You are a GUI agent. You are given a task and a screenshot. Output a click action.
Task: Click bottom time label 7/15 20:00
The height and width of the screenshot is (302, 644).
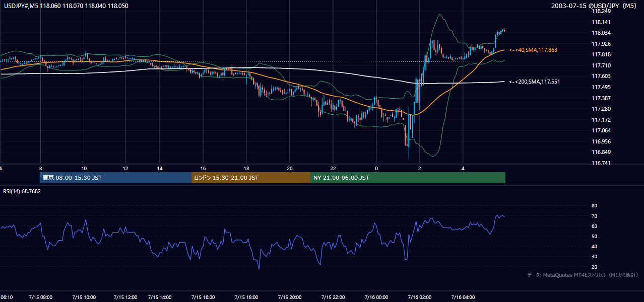[x=289, y=297]
